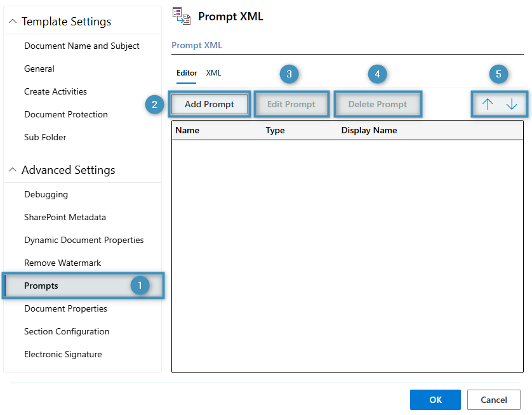Click the Edit Prompt button
The image size is (532, 415).
pyautogui.click(x=291, y=103)
